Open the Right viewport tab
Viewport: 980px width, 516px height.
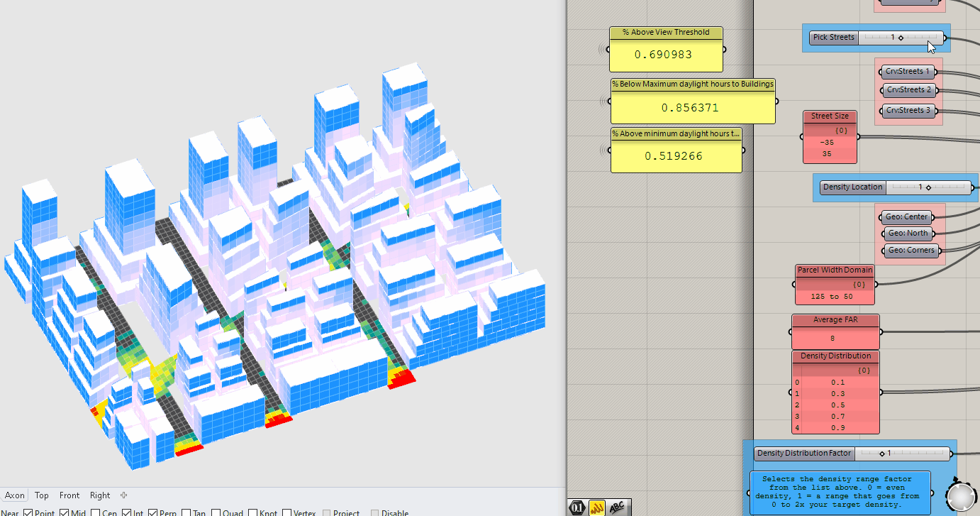(100, 495)
